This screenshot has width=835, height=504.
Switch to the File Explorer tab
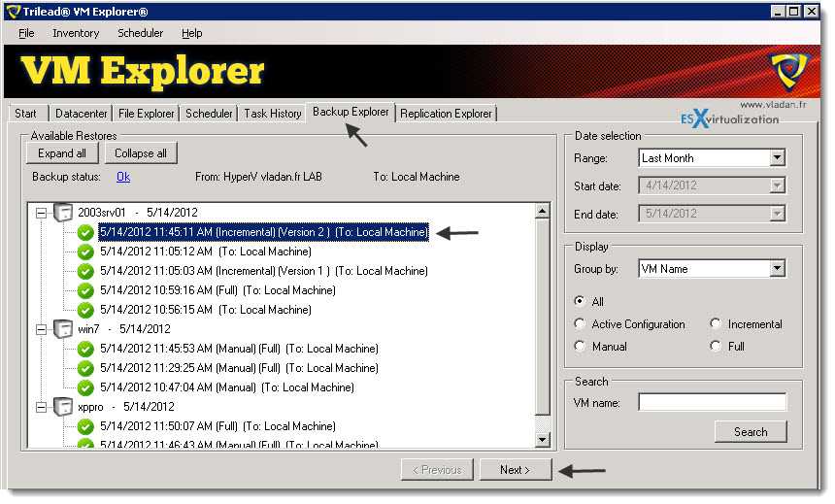tap(146, 114)
